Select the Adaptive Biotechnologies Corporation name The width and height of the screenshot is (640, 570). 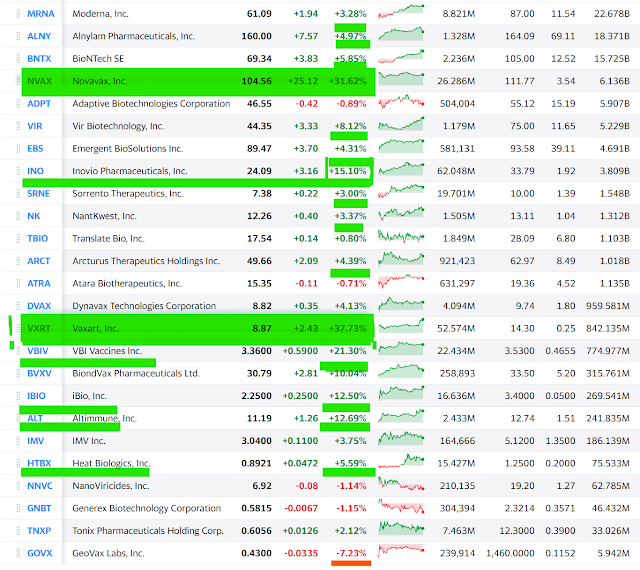pyautogui.click(x=151, y=104)
